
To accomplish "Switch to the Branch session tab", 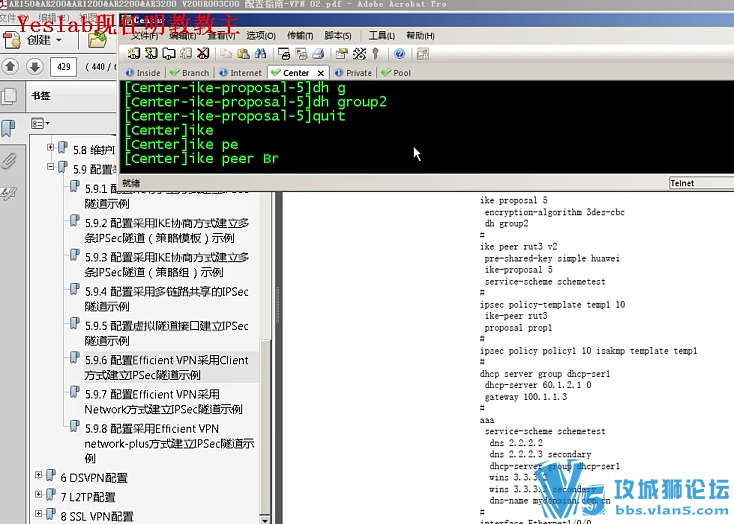I will 190,73.
